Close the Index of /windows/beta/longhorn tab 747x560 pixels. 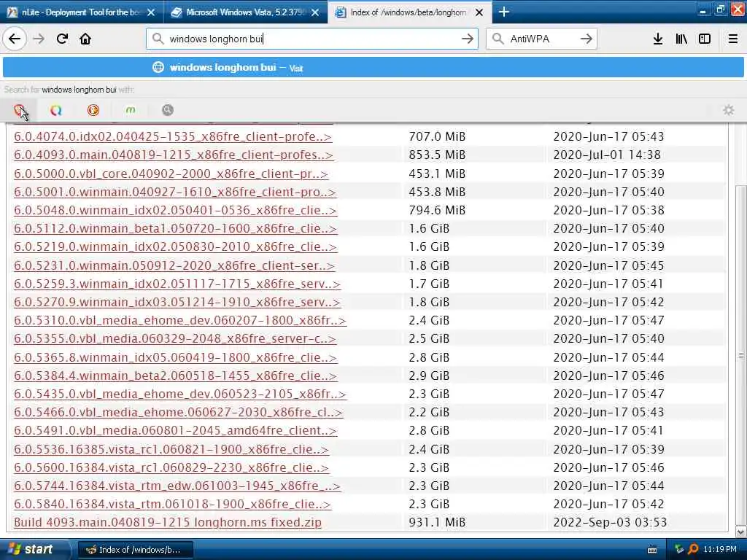tap(480, 12)
